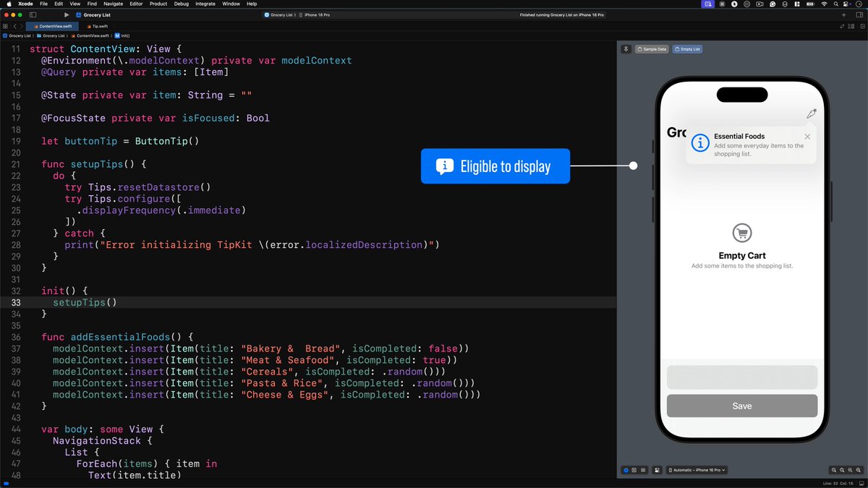
Task: Click the battery icon in menu bar
Action: [x=809, y=4]
